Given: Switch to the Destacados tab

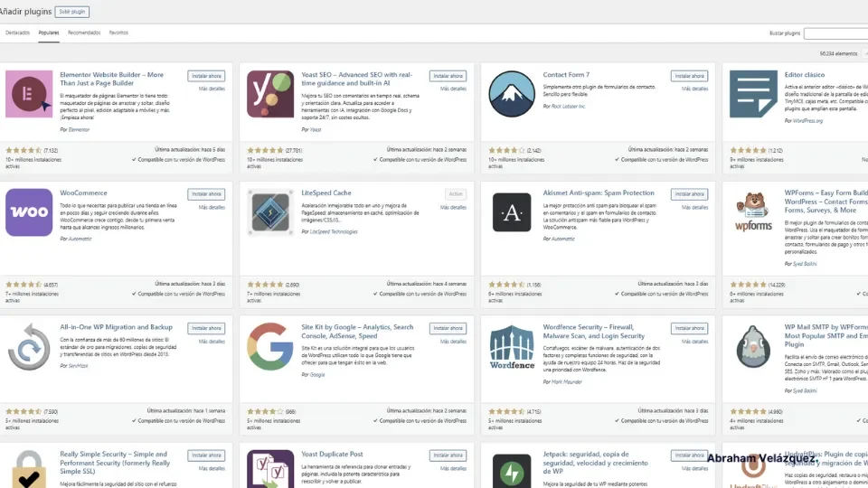Looking at the screenshot, I should [18, 33].
